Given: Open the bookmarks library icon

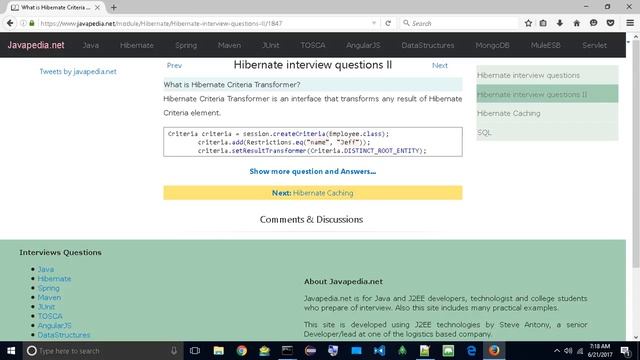Looking at the screenshot, I should click(543, 23).
